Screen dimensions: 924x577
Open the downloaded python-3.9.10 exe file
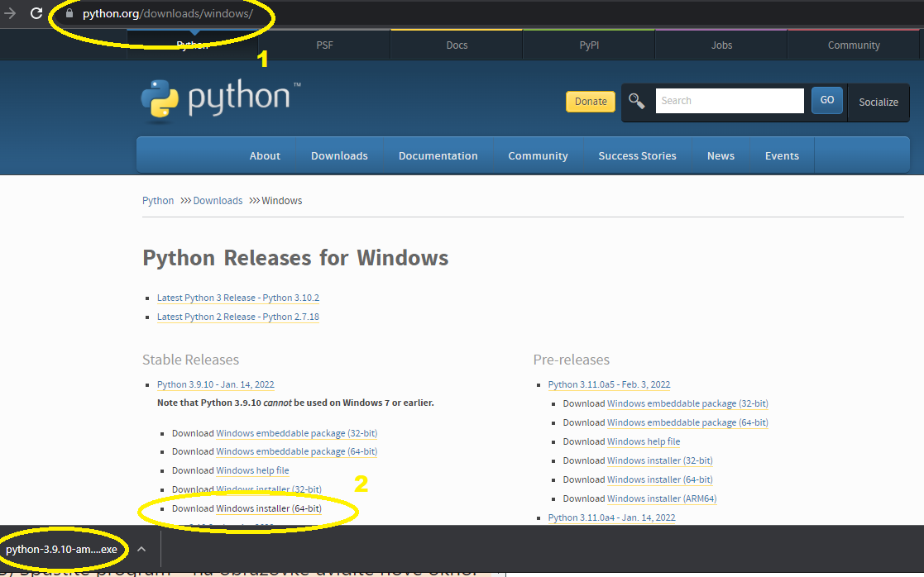[x=61, y=550]
